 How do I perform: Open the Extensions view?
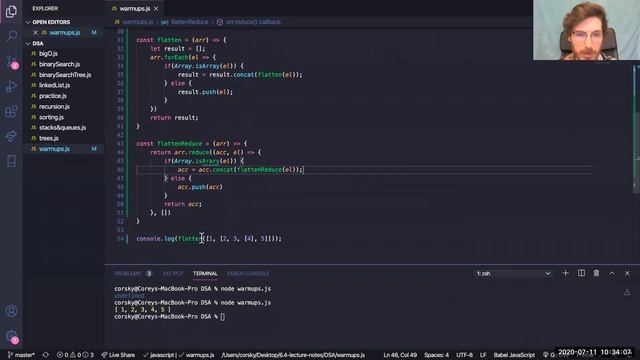(x=11, y=111)
